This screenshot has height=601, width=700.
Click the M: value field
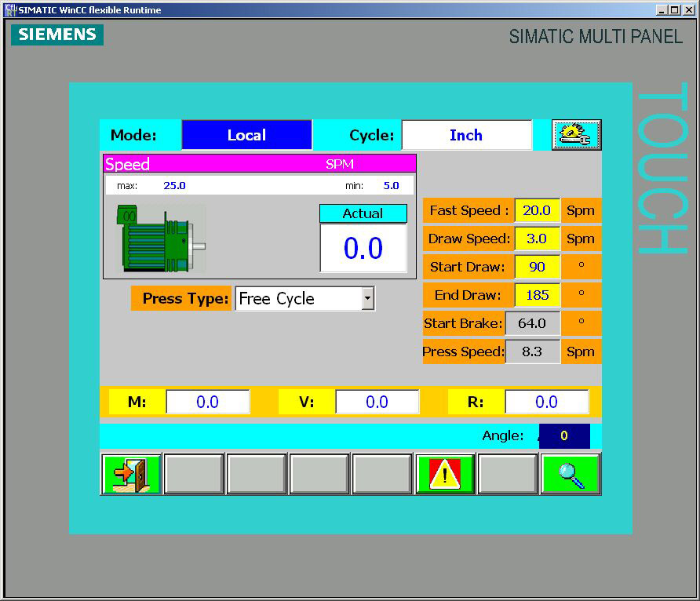[208, 402]
